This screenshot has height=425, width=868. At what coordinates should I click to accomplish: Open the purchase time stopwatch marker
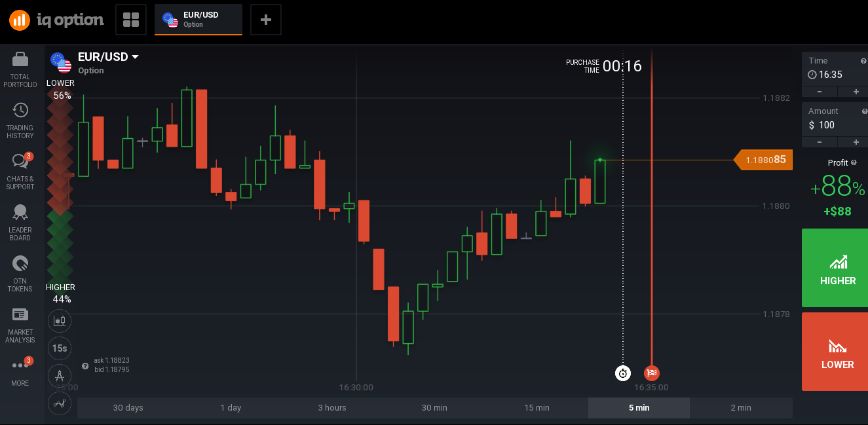point(622,373)
